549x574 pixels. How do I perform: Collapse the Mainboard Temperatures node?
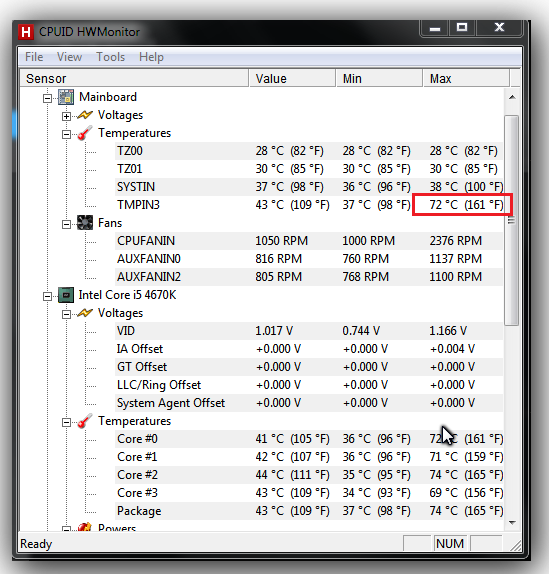pyautogui.click(x=66, y=134)
